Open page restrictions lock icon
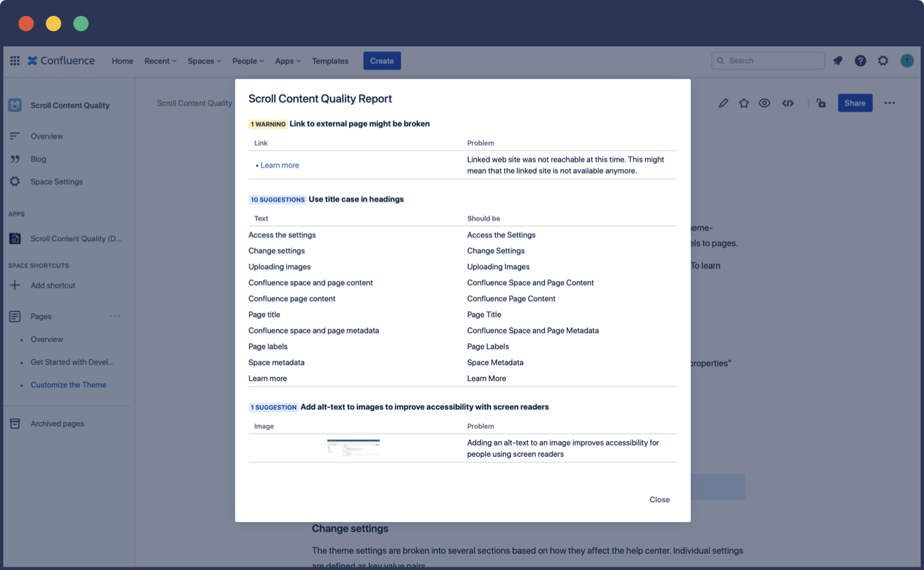Image resolution: width=924 pixels, height=570 pixels. point(821,103)
